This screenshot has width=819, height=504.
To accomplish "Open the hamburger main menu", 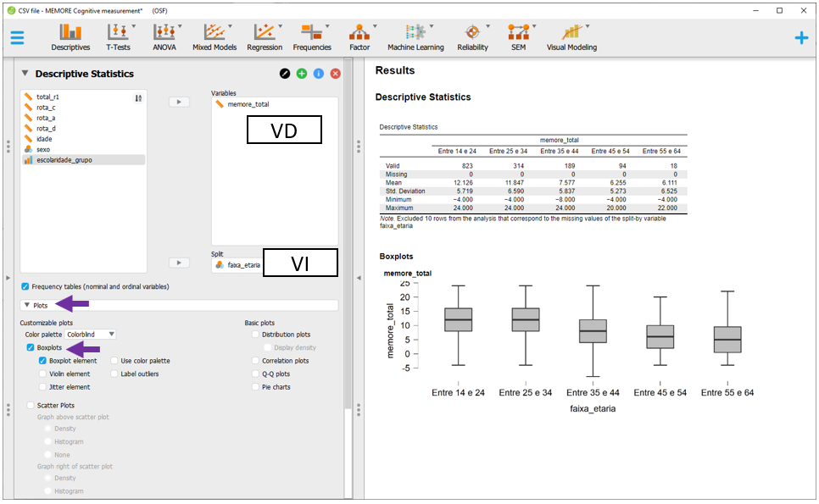I will click(x=17, y=38).
